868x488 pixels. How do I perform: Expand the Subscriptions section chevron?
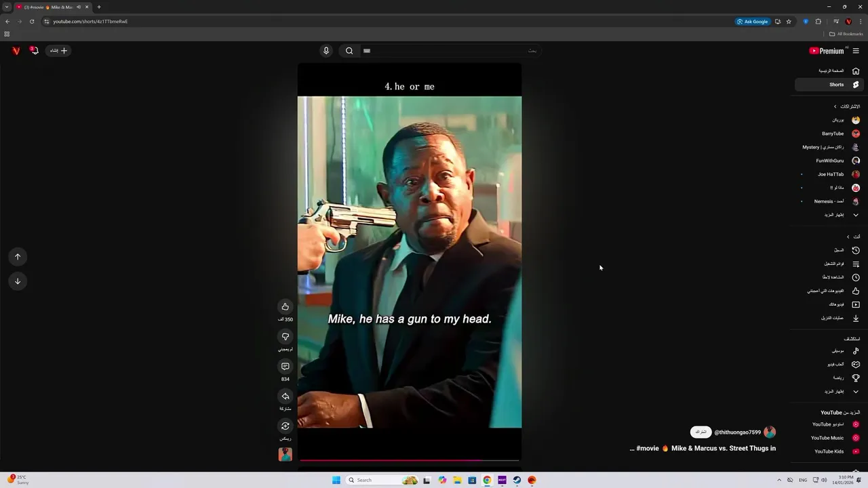click(x=835, y=106)
